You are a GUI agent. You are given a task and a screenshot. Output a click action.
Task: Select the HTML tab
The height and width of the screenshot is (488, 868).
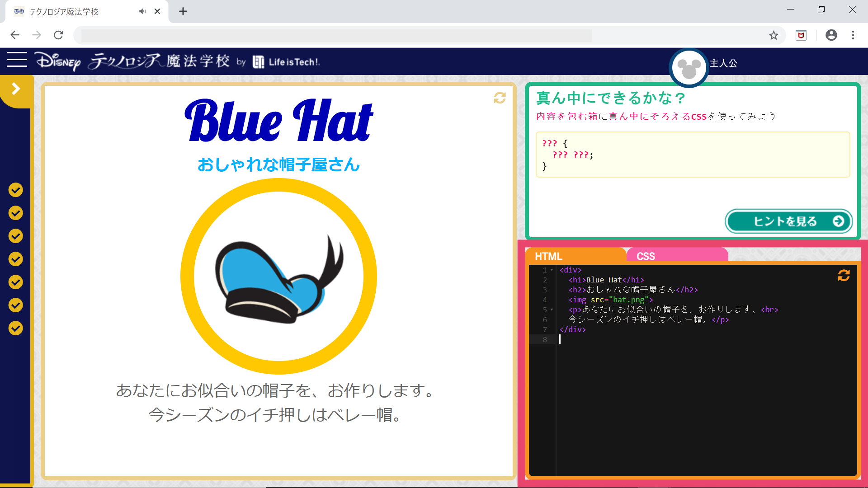pos(576,256)
